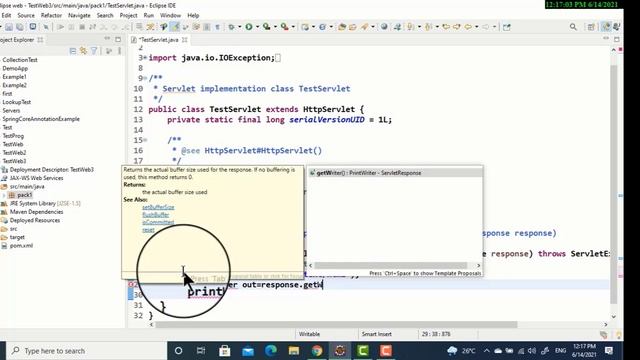Click Smart Insert in the status bar
Image resolution: width=640 pixels, height=360 pixels.
pos(376,334)
